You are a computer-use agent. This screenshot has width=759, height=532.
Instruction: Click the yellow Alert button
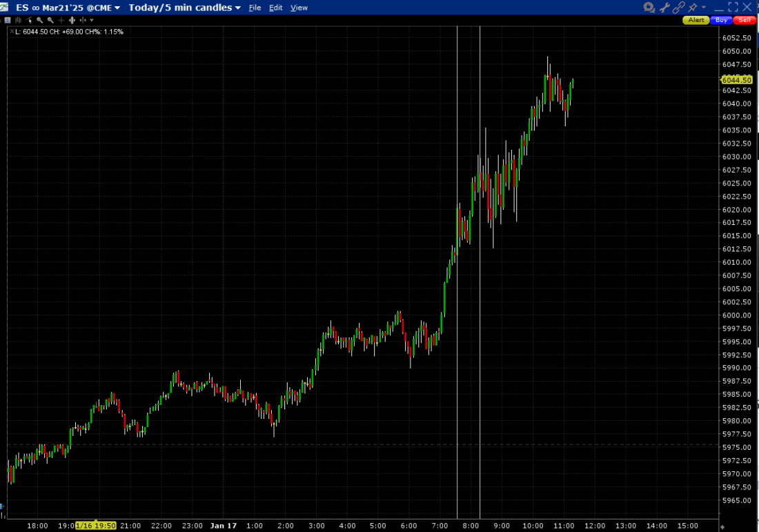[696, 20]
